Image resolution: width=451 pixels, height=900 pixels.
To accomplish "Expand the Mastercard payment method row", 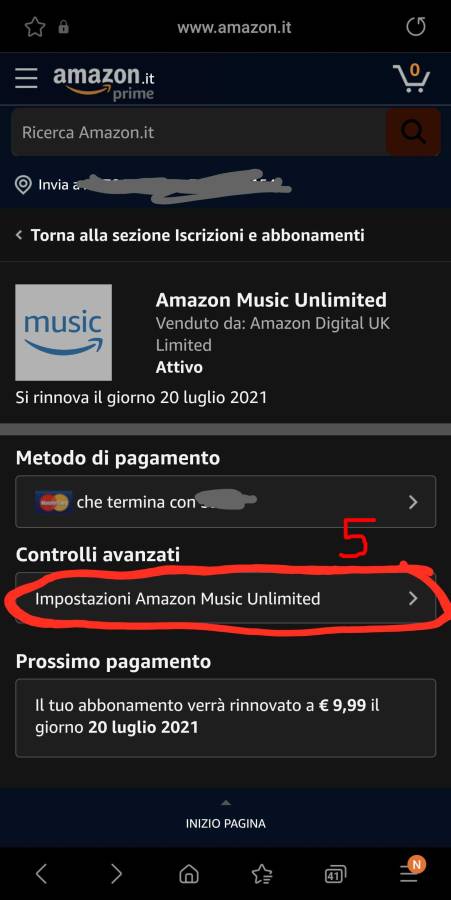I will (226, 502).
